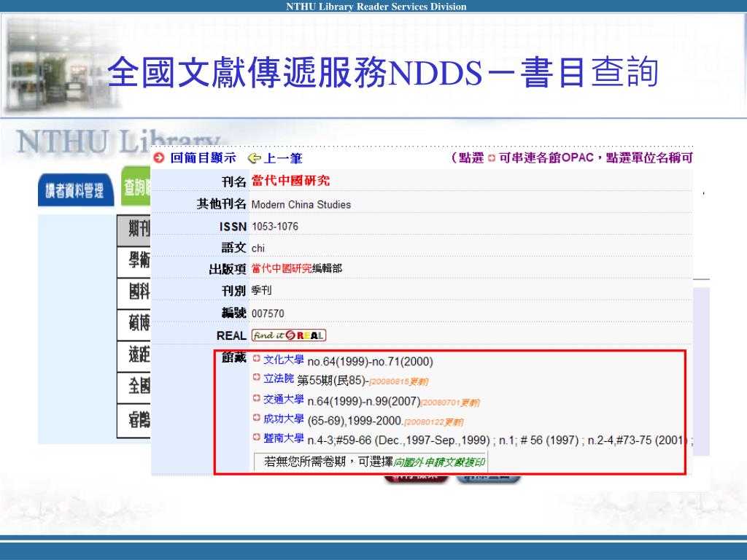Select the 遠距 menu item in sidebar

[x=134, y=356]
